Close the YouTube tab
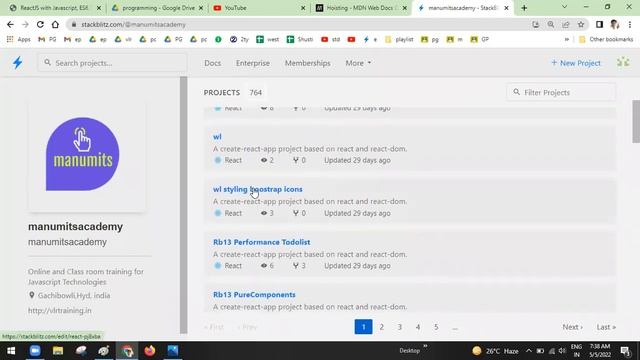Image resolution: width=640 pixels, height=360 pixels. pos(303,8)
